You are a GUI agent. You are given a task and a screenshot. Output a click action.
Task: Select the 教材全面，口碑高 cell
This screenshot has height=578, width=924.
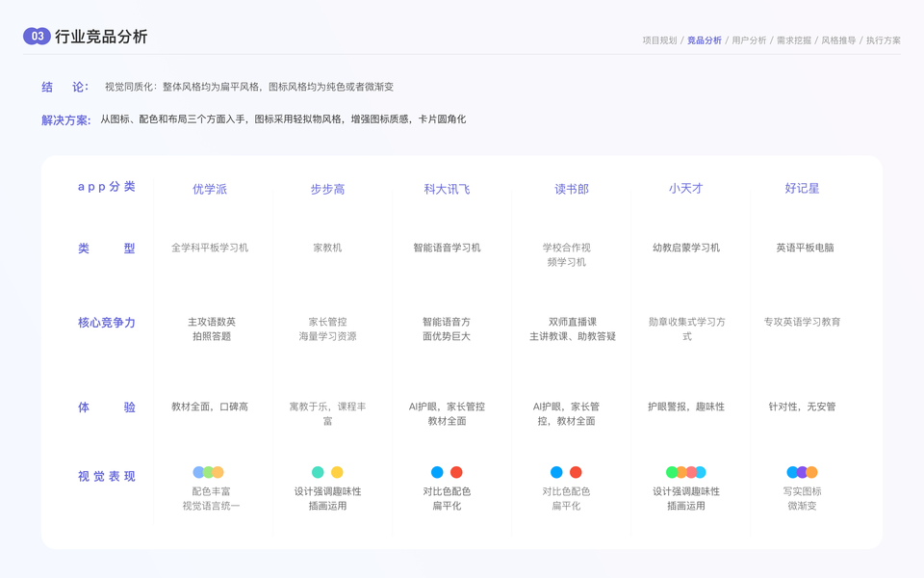click(x=210, y=407)
